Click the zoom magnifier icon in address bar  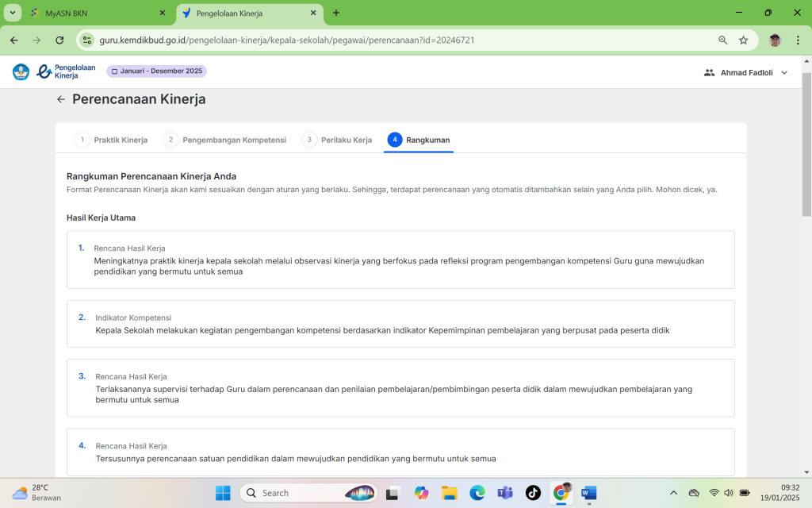[x=722, y=40]
